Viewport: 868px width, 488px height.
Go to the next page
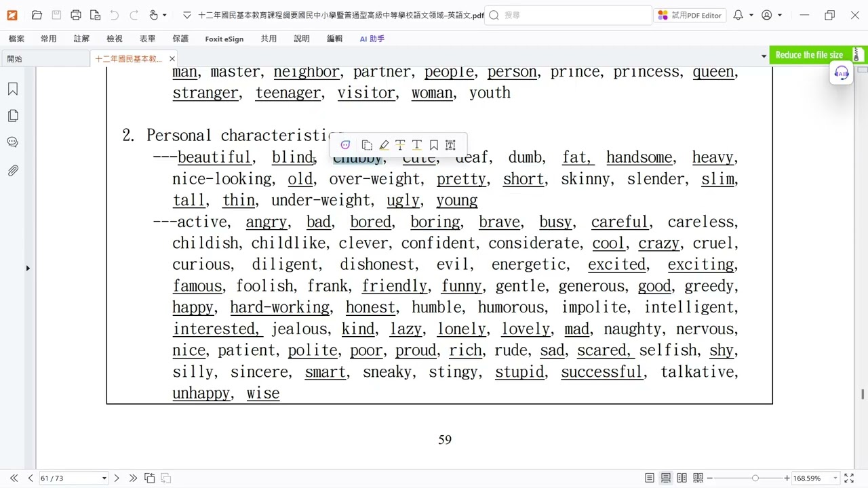tap(116, 478)
